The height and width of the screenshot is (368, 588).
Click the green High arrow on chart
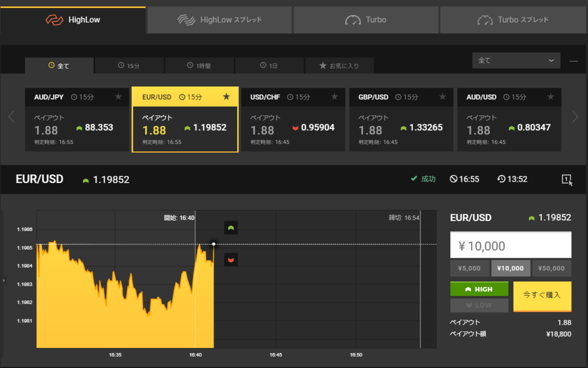coord(231,227)
